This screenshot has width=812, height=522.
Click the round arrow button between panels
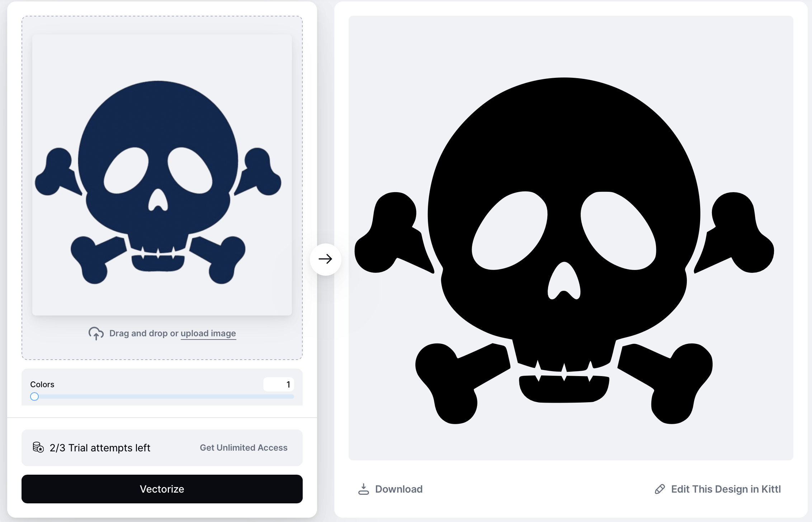coord(325,259)
